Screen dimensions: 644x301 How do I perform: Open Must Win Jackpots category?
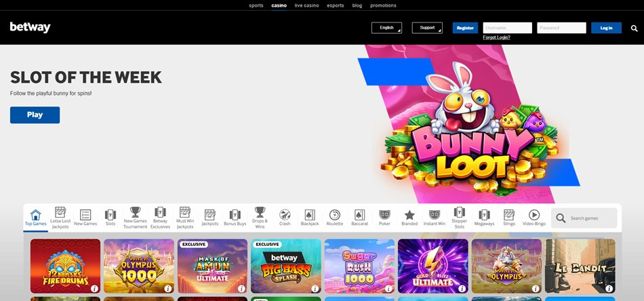coord(185,218)
